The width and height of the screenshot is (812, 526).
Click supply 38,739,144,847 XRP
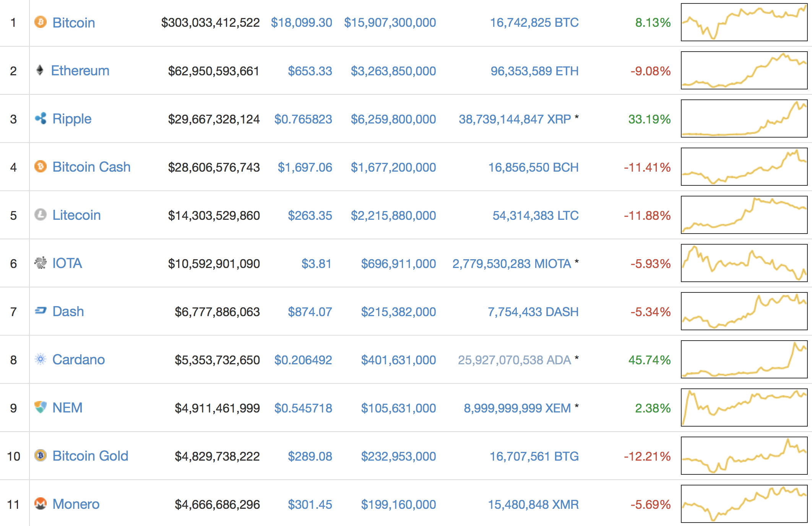click(515, 119)
